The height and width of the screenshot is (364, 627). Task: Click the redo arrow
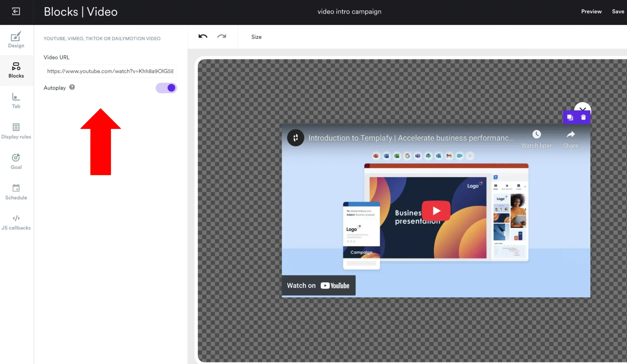(222, 37)
